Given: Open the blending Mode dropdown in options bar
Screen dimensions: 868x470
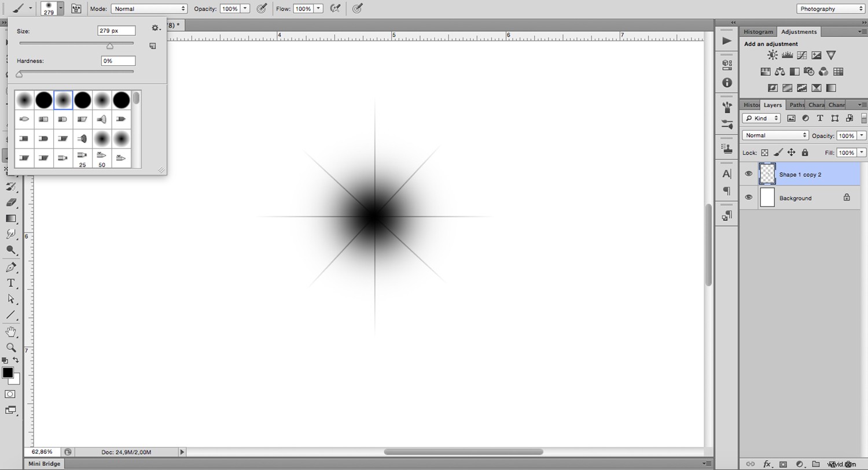Looking at the screenshot, I should tap(149, 8).
